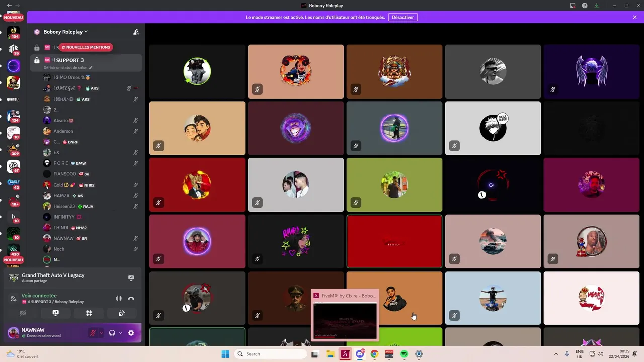Open the help question mark icon
The width and height of the screenshot is (644, 362).
pos(585,5)
